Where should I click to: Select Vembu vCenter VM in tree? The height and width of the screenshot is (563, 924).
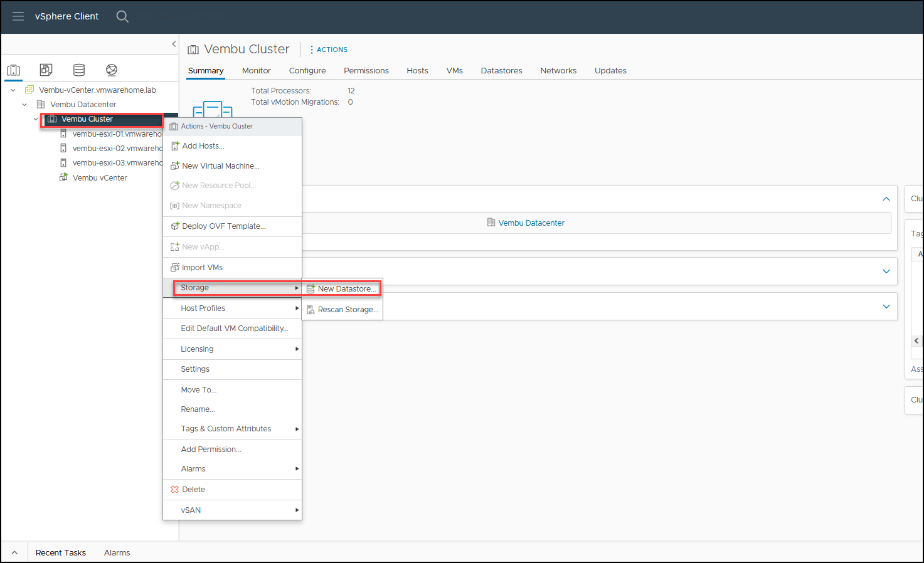(100, 177)
